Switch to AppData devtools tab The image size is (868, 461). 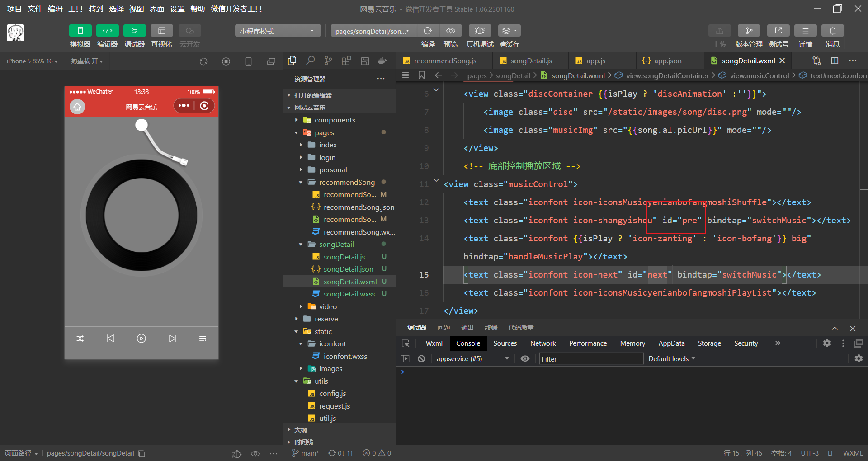(x=671, y=343)
